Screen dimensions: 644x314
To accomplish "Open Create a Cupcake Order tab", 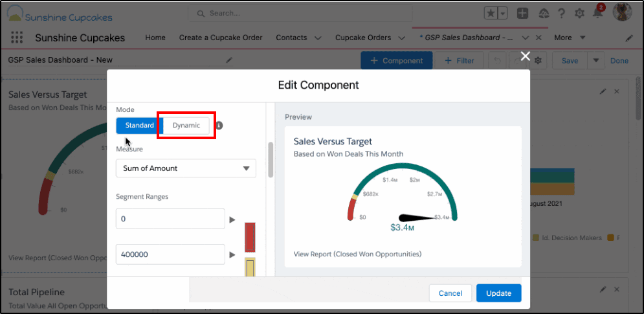I will tap(221, 38).
